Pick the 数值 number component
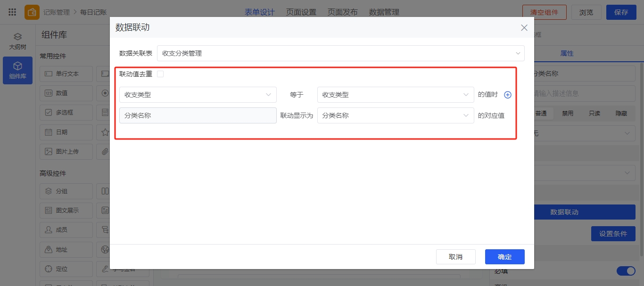This screenshot has width=644, height=286. [x=66, y=93]
